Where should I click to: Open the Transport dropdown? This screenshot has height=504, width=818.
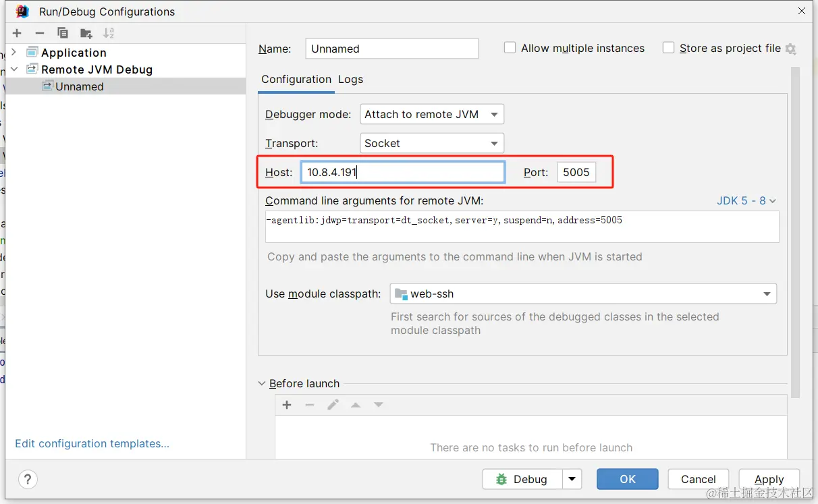(432, 143)
